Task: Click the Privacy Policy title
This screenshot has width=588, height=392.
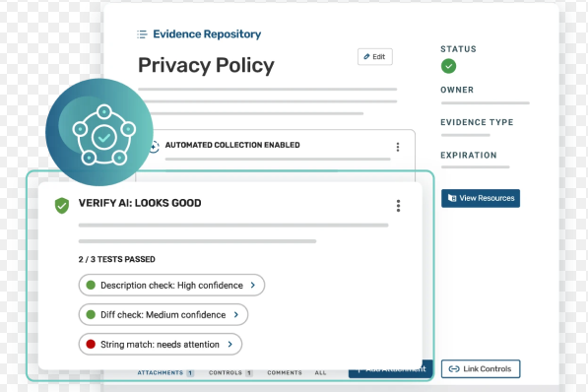Action: coord(206,65)
